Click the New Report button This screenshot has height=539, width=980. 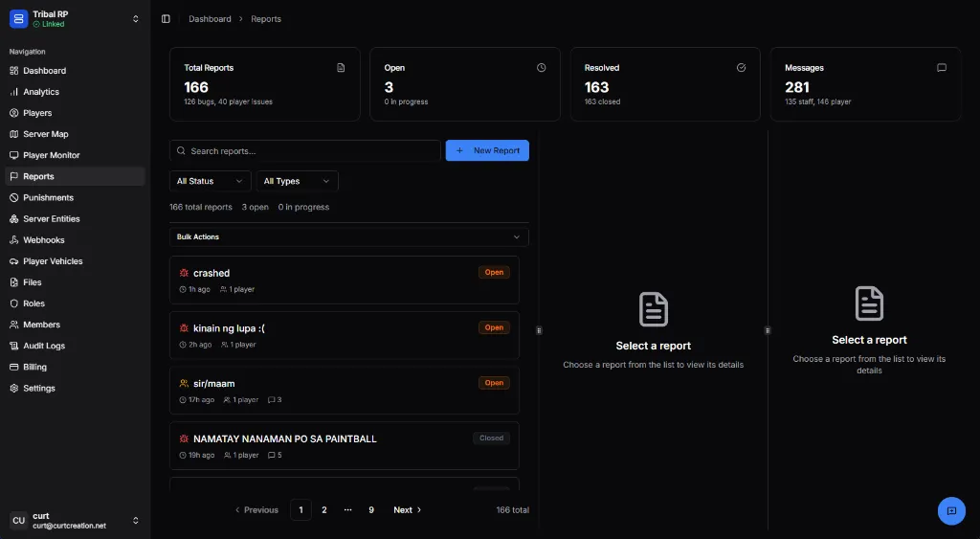(487, 150)
